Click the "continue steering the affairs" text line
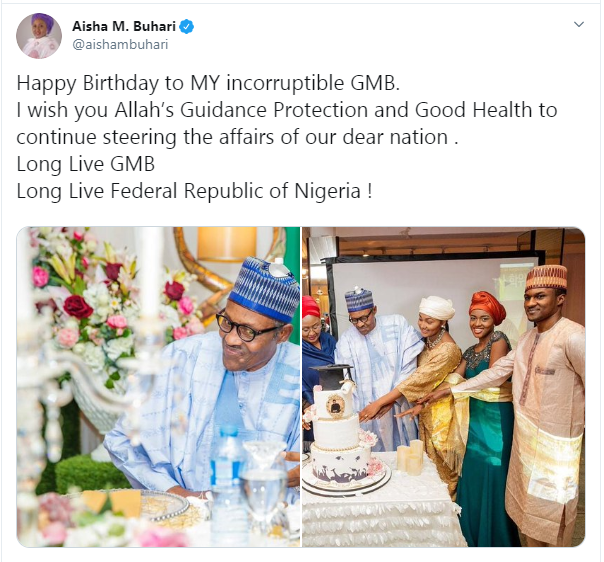The height and width of the screenshot is (562, 604). [236, 138]
